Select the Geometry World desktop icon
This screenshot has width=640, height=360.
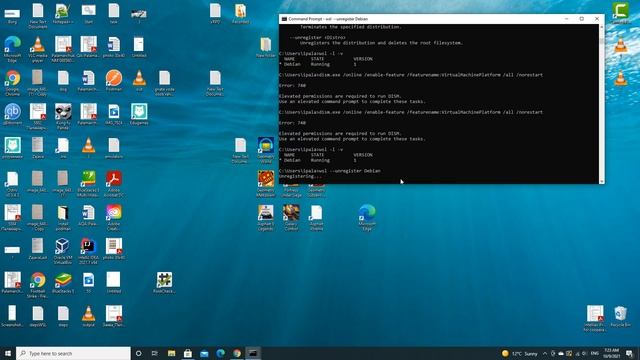266,150
